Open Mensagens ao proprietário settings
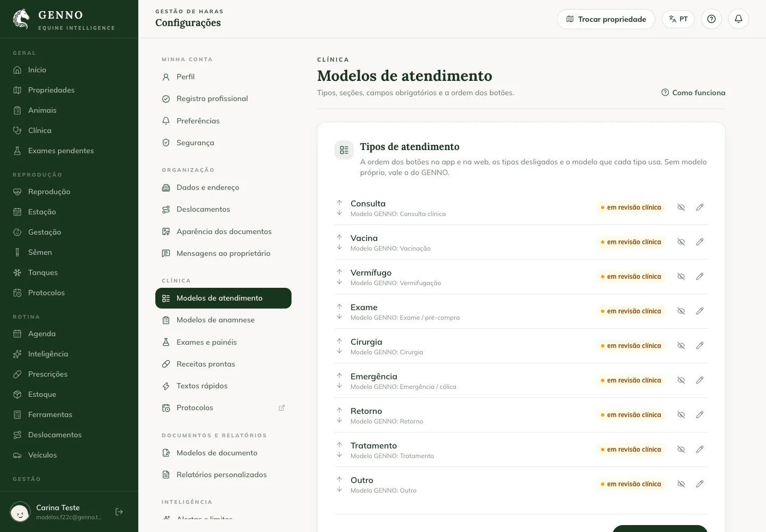 pos(223,253)
